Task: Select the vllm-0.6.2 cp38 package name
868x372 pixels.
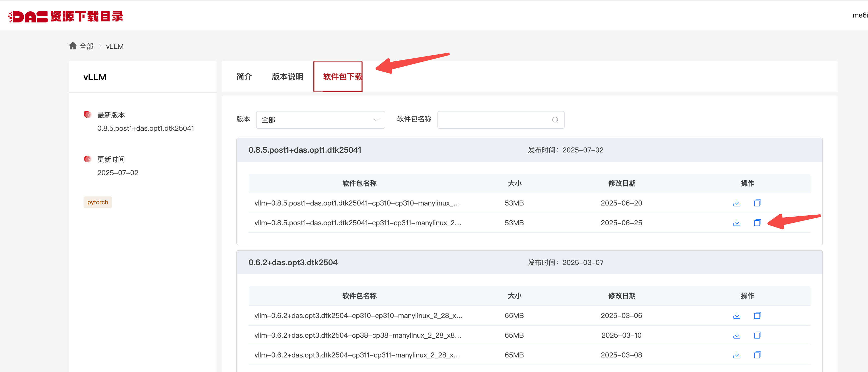Action: point(358,335)
